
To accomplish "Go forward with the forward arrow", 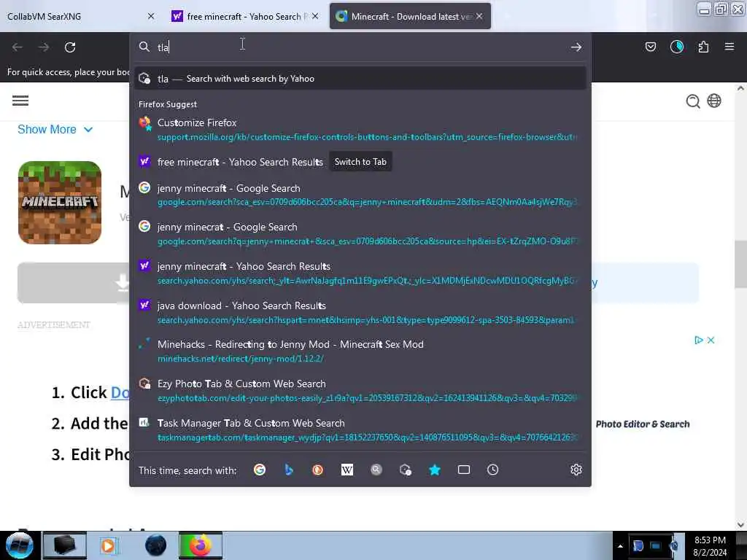I will 43,47.
